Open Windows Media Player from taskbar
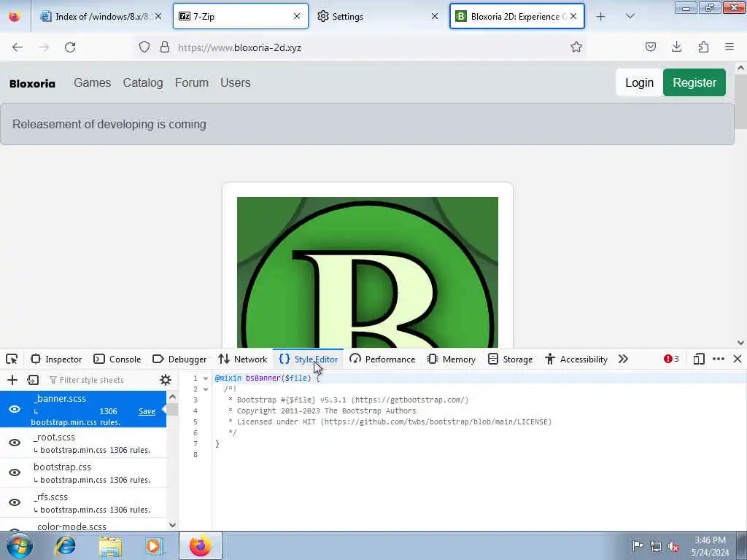 coord(155,545)
